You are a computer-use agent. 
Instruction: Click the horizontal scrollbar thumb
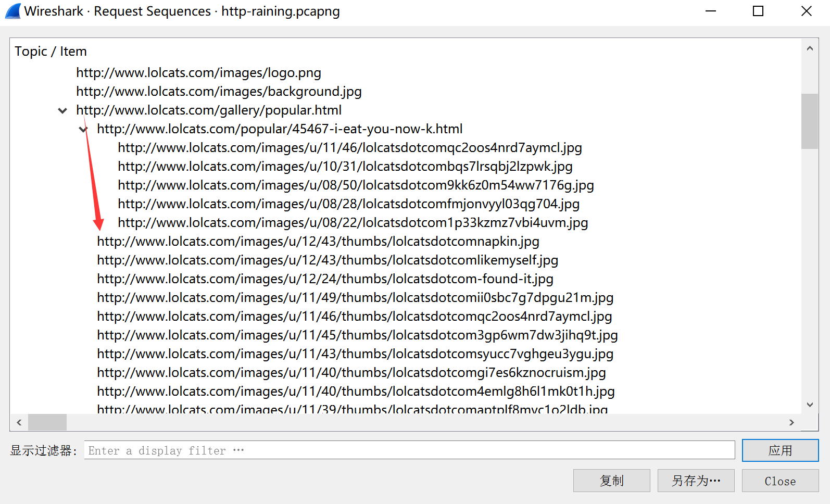pyautogui.click(x=47, y=422)
